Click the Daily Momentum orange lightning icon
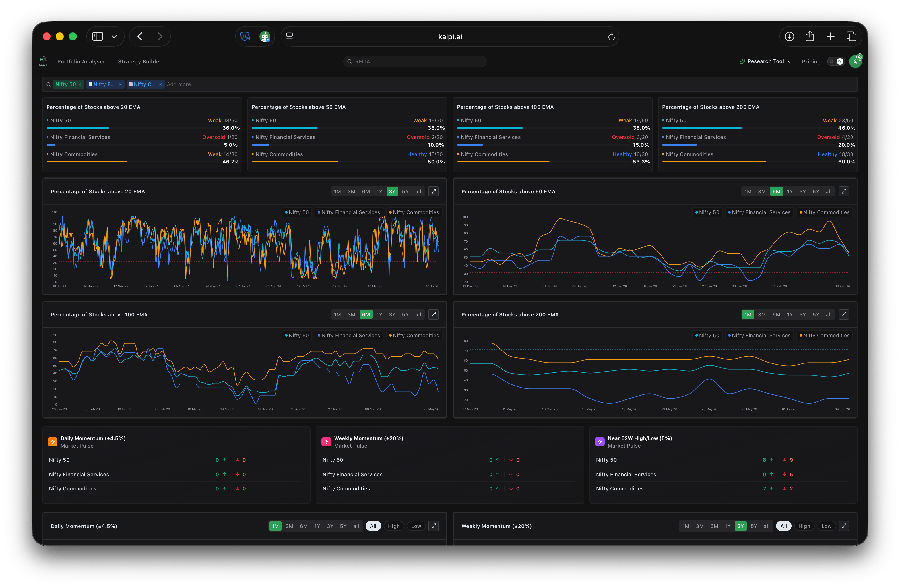 click(x=53, y=442)
